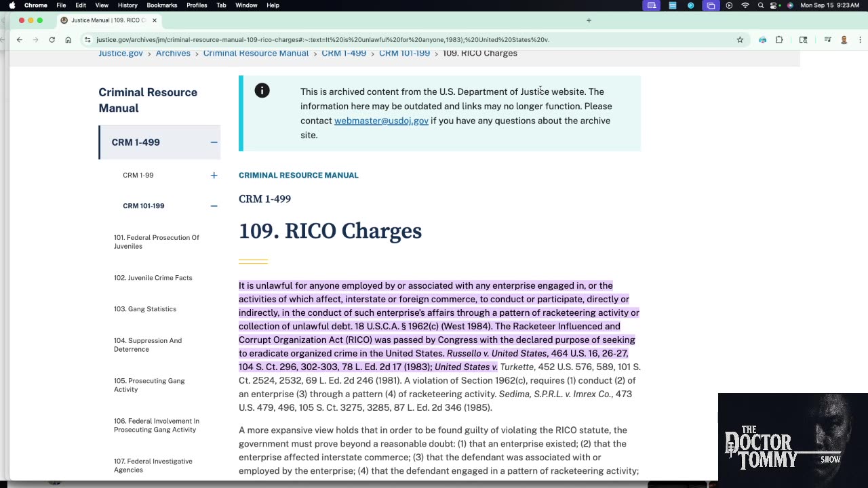Viewport: 868px width, 488px height.
Task: Open the Edit menu
Action: (81, 5)
